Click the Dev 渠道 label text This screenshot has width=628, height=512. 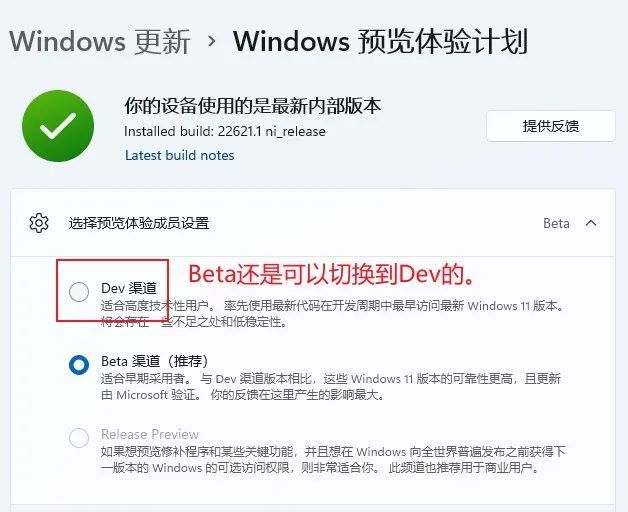(x=129, y=288)
